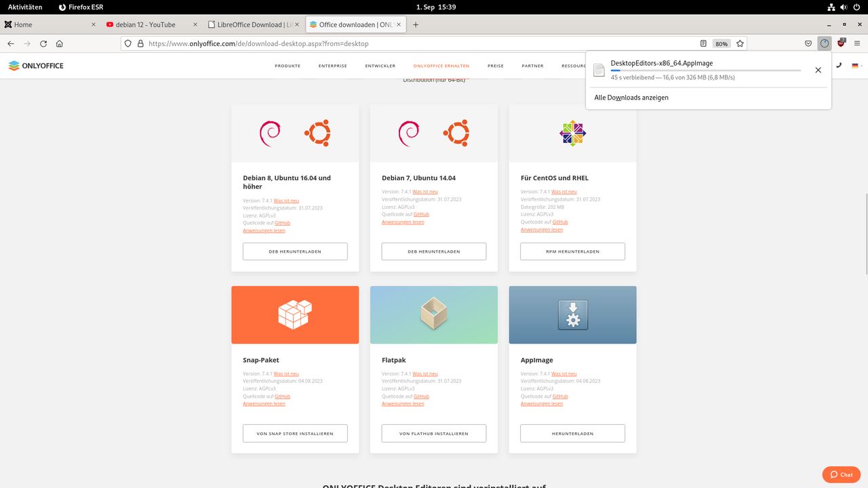This screenshot has height=488, width=868.
Task: Click DEB HERUNTERLADEN for Debian 8
Action: [x=295, y=251]
